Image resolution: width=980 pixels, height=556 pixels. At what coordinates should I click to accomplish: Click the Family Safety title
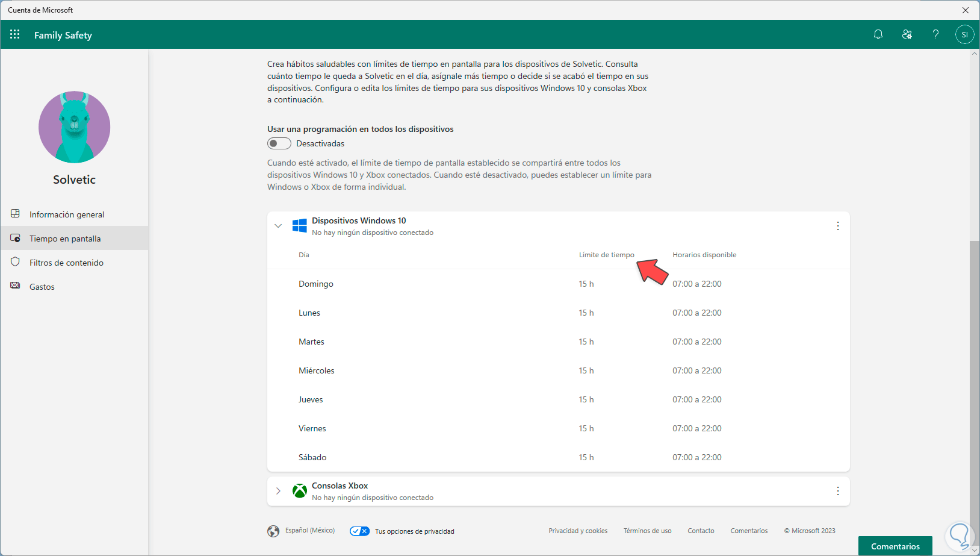[63, 35]
